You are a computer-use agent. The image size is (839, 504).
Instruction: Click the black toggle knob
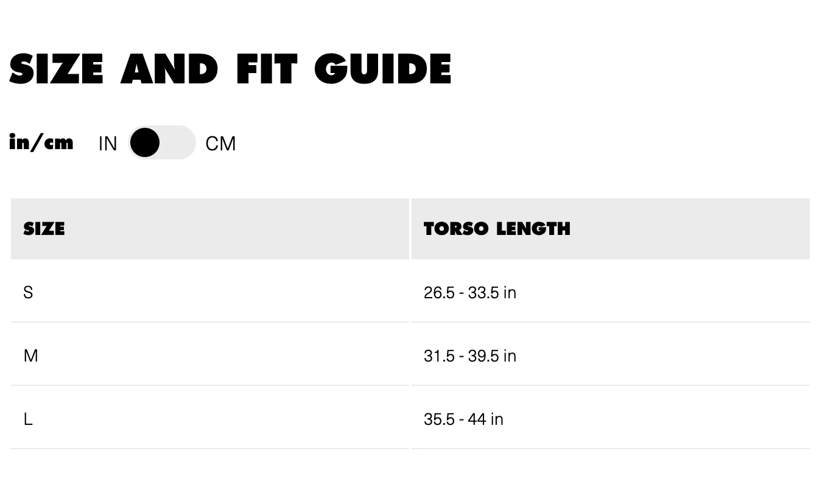click(145, 142)
